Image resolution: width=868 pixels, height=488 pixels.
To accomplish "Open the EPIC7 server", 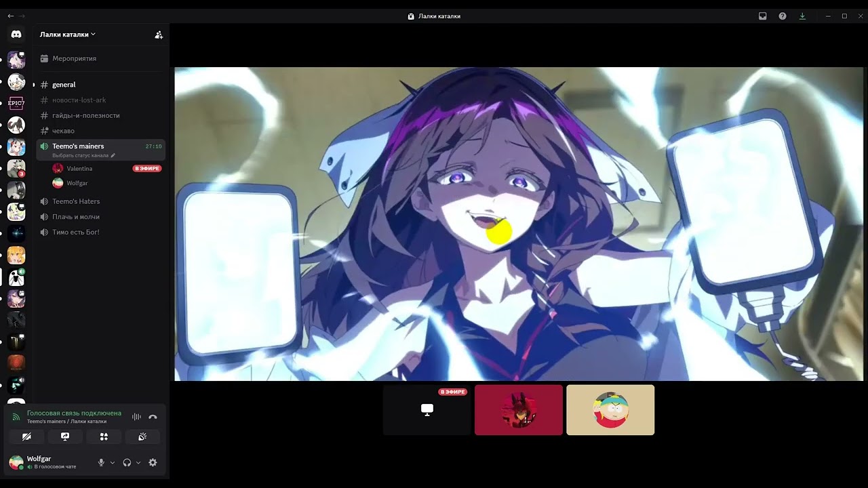I will pyautogui.click(x=16, y=103).
